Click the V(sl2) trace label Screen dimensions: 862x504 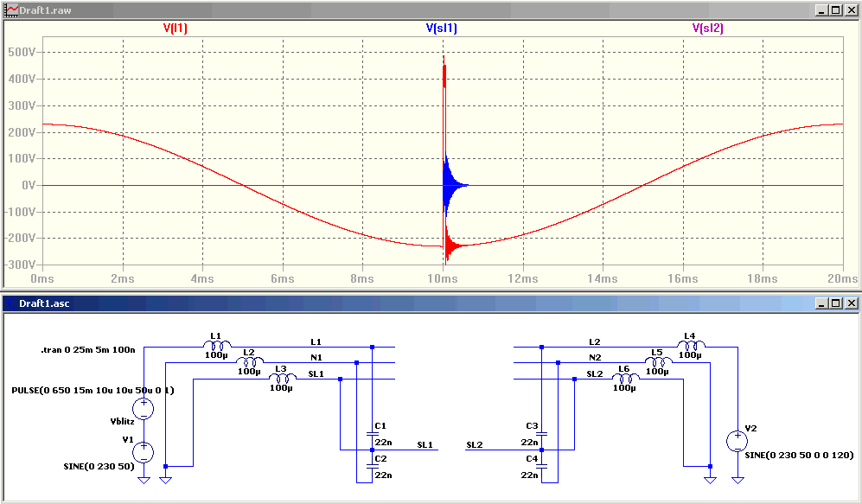point(707,29)
